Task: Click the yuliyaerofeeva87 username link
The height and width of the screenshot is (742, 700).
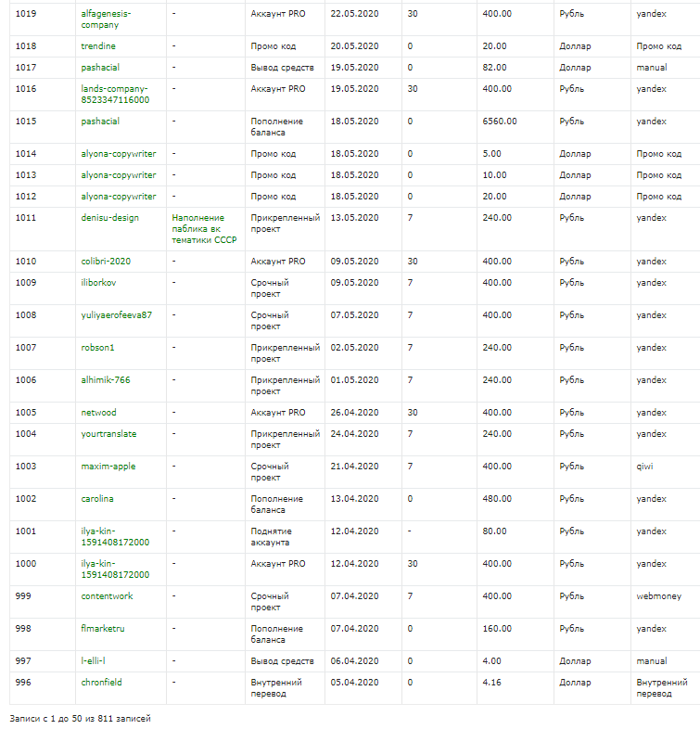Action: (x=116, y=315)
